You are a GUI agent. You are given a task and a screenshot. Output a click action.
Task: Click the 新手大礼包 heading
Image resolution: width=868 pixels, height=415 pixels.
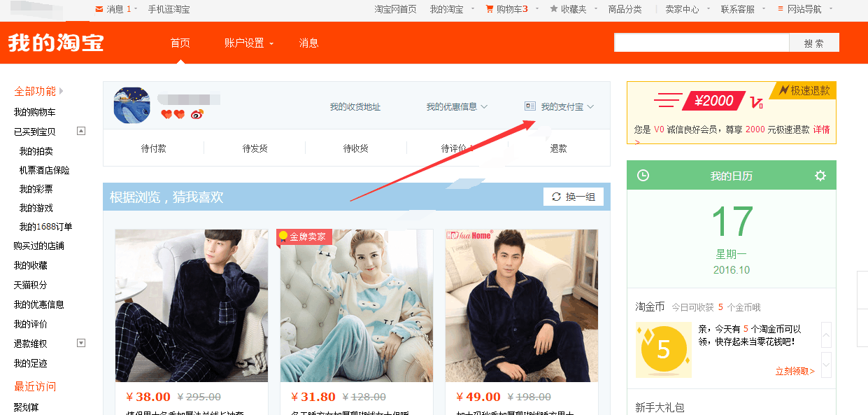point(660,407)
